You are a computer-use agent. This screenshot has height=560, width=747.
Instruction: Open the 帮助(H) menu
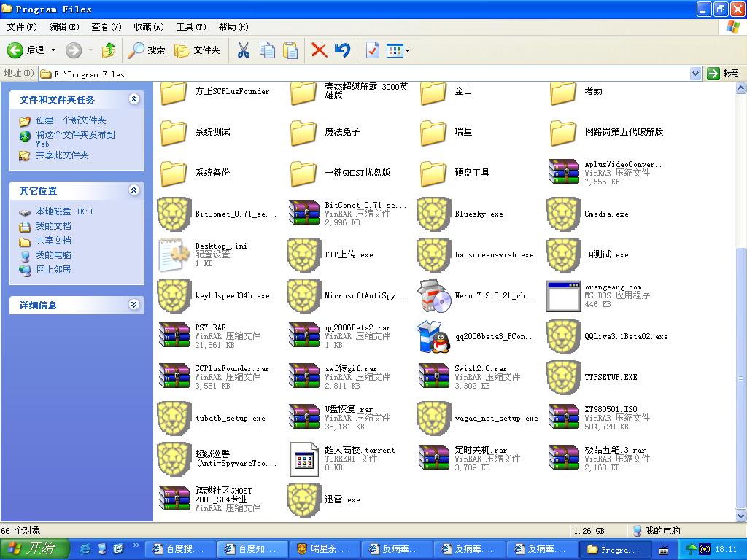click(233, 27)
